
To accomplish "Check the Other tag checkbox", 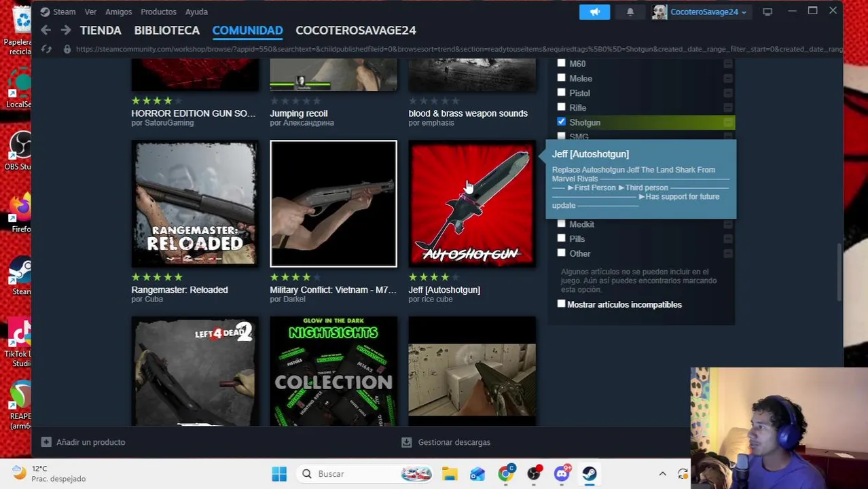I will 561,253.
